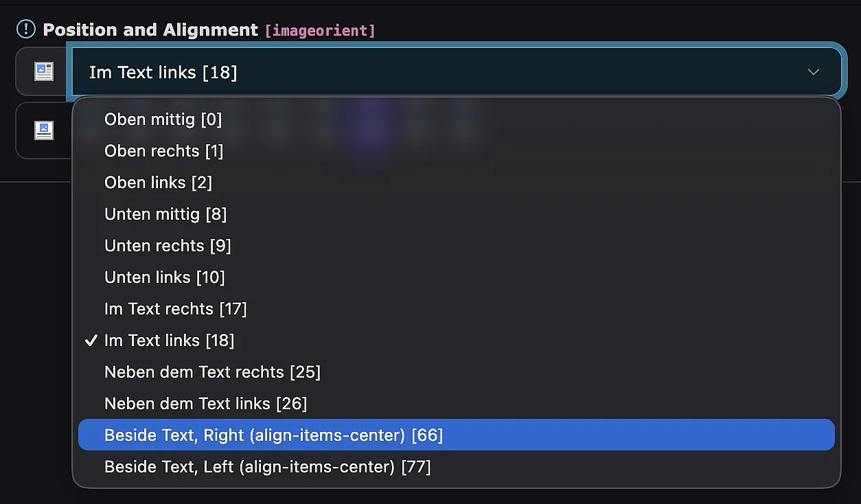
Task: Choose "Beside Text, Left (align-items-center) [77]"
Action: [268, 467]
